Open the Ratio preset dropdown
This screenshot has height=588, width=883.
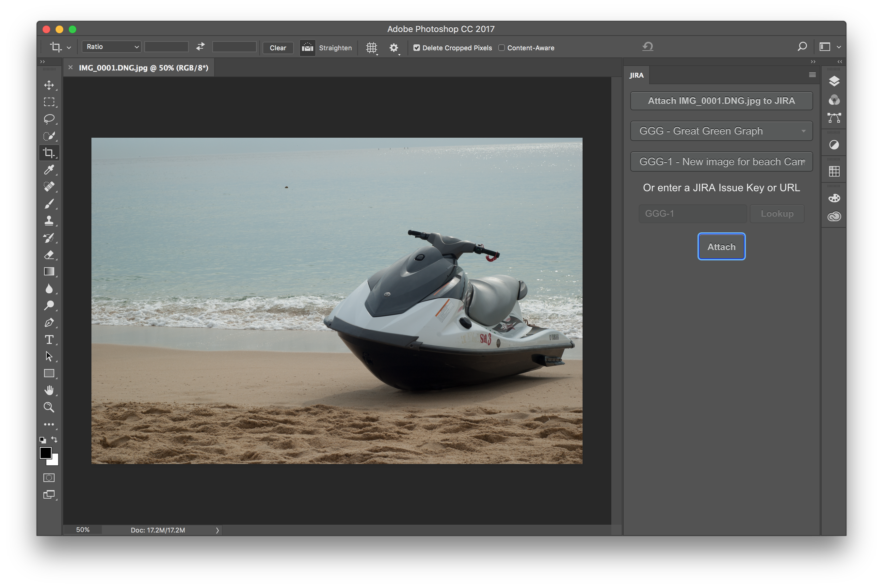[111, 47]
